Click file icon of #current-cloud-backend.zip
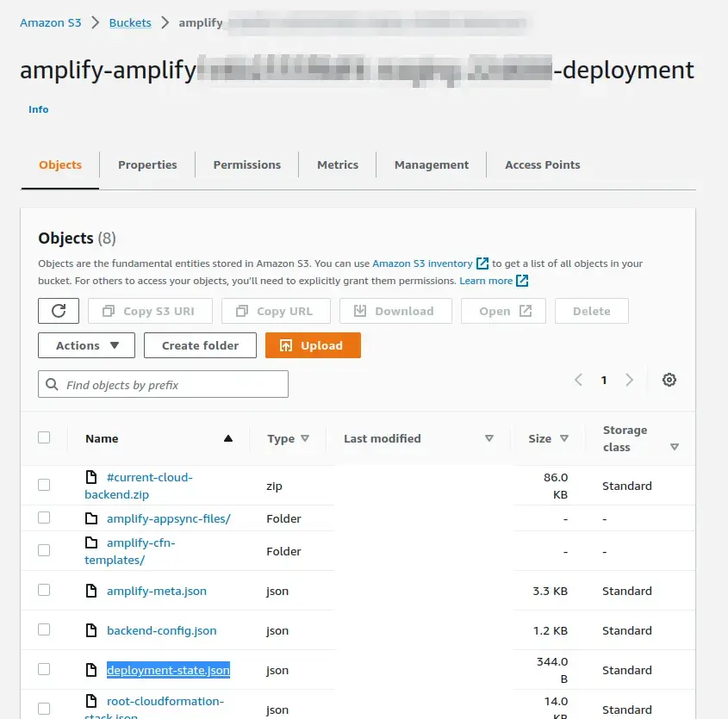Image resolution: width=728 pixels, height=719 pixels. (x=91, y=477)
